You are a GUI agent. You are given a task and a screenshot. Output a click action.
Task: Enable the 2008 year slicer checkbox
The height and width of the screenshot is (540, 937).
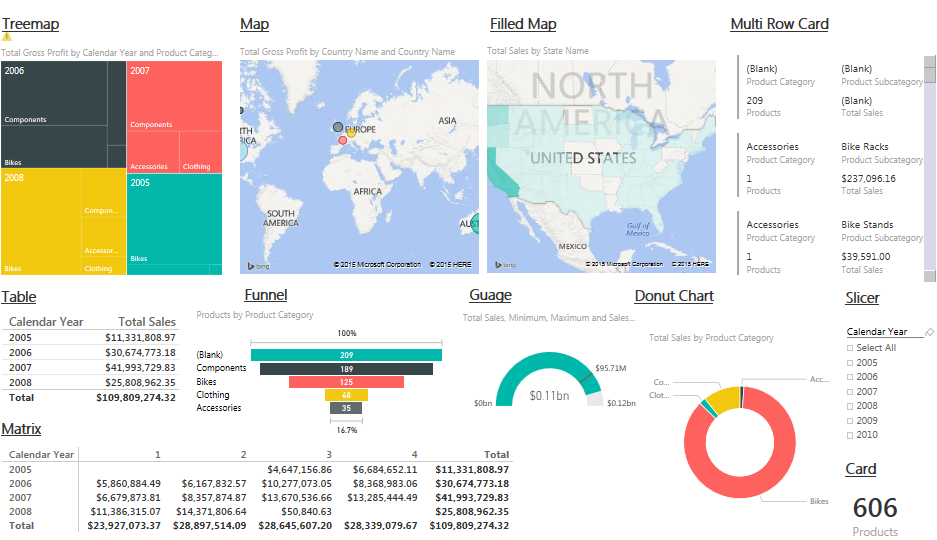pos(850,406)
